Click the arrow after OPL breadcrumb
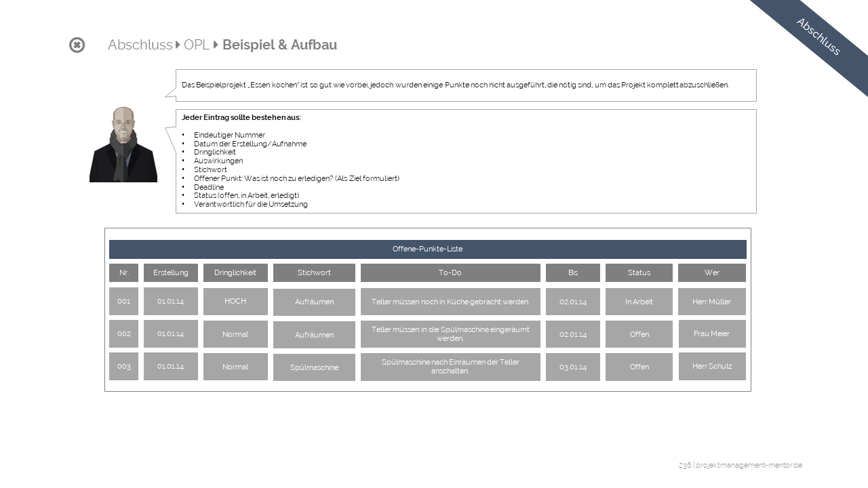The width and height of the screenshot is (868, 488). click(x=216, y=45)
